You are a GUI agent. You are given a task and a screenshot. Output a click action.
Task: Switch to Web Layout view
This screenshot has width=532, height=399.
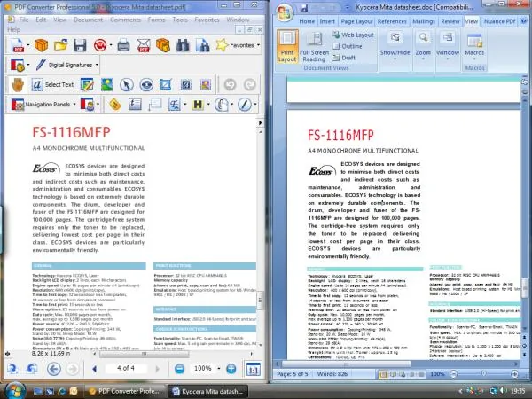point(353,35)
